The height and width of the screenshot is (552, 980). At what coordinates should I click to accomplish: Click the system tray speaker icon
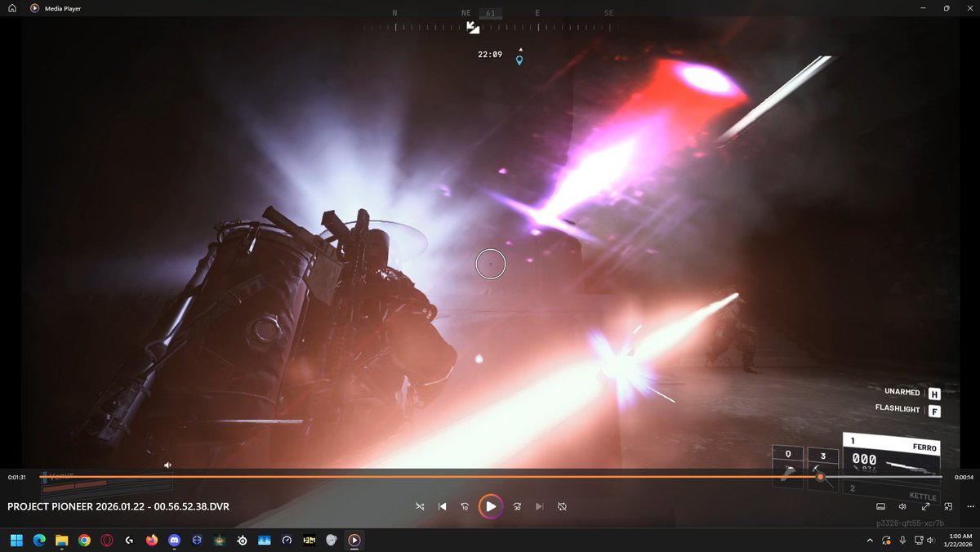(932, 540)
